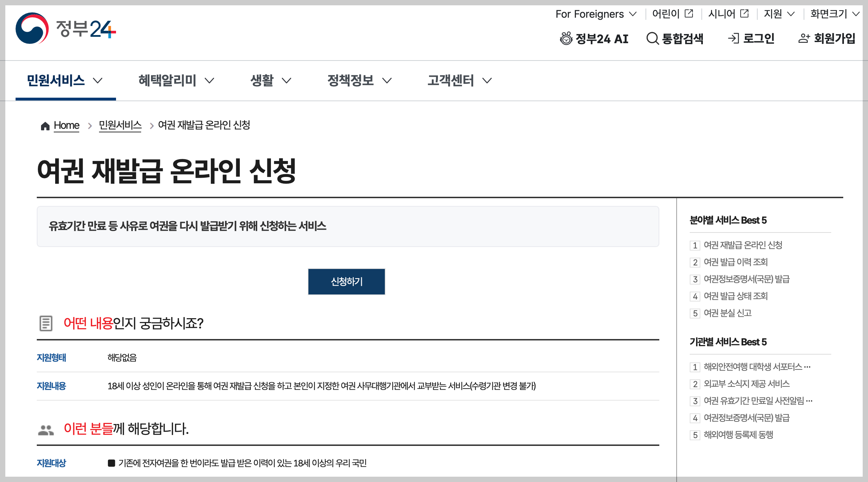Open the 민원서비스 main menu
868x482 pixels.
pyautogui.click(x=65, y=80)
